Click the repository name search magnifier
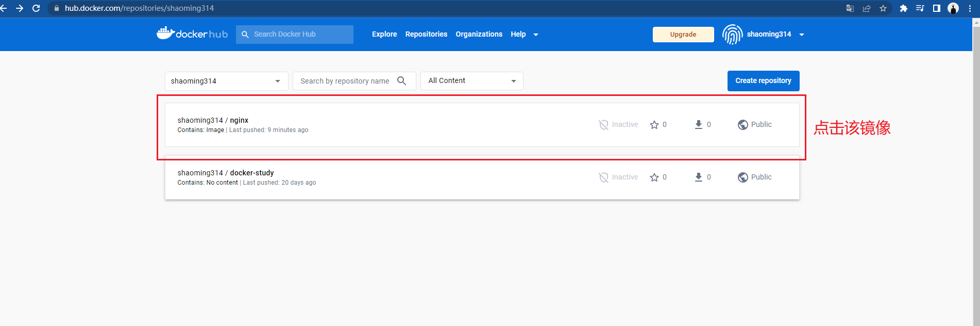Image resolution: width=980 pixels, height=326 pixels. click(x=402, y=81)
